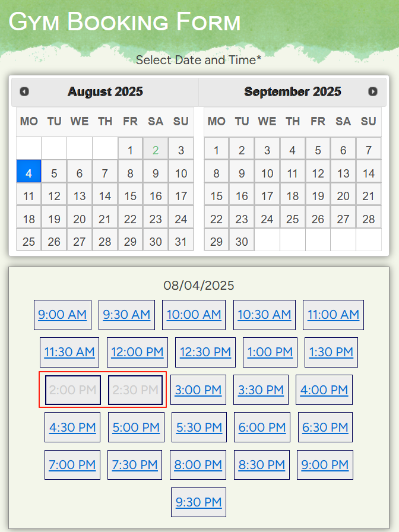Choose August 31 date cell

tap(181, 242)
